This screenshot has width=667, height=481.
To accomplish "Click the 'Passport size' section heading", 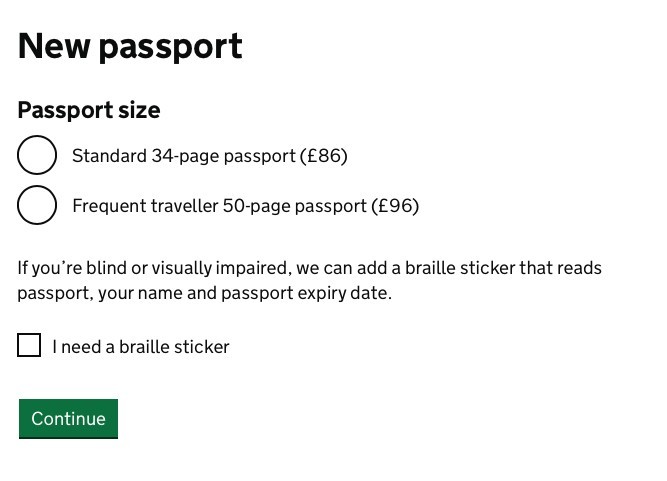I will [x=89, y=110].
